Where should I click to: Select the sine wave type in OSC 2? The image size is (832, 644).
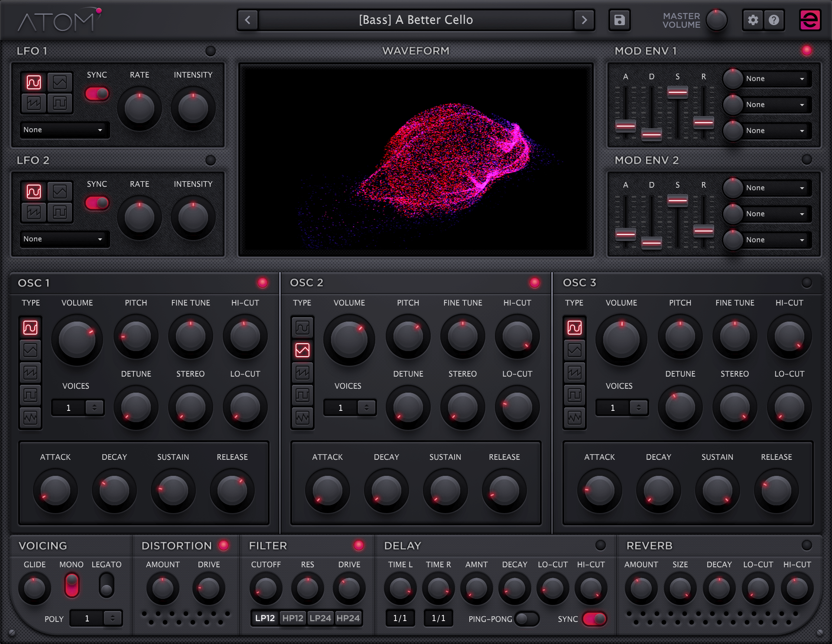(302, 328)
